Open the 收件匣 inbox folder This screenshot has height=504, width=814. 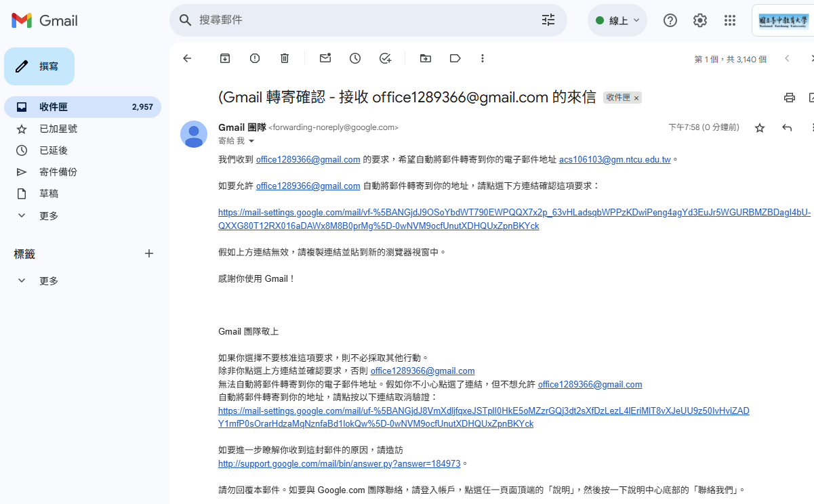(82, 107)
